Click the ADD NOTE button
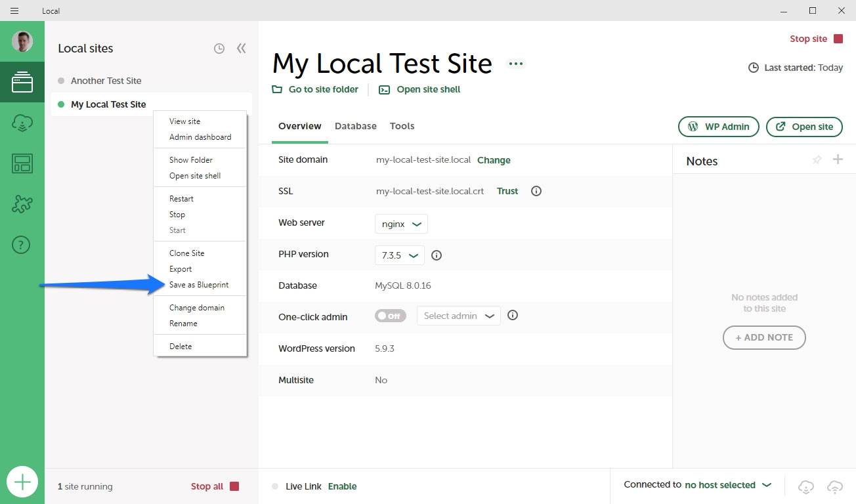 (764, 337)
